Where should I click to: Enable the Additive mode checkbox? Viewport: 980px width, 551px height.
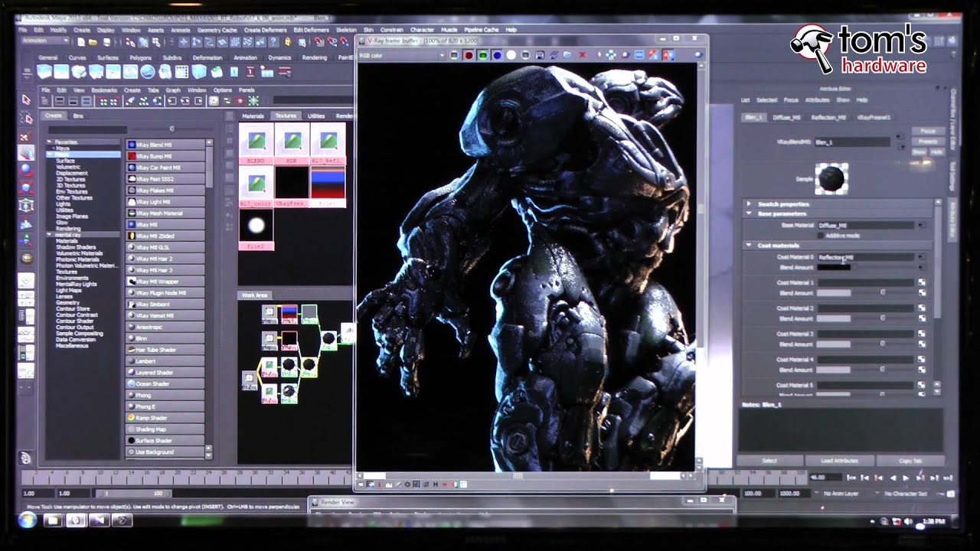point(821,235)
